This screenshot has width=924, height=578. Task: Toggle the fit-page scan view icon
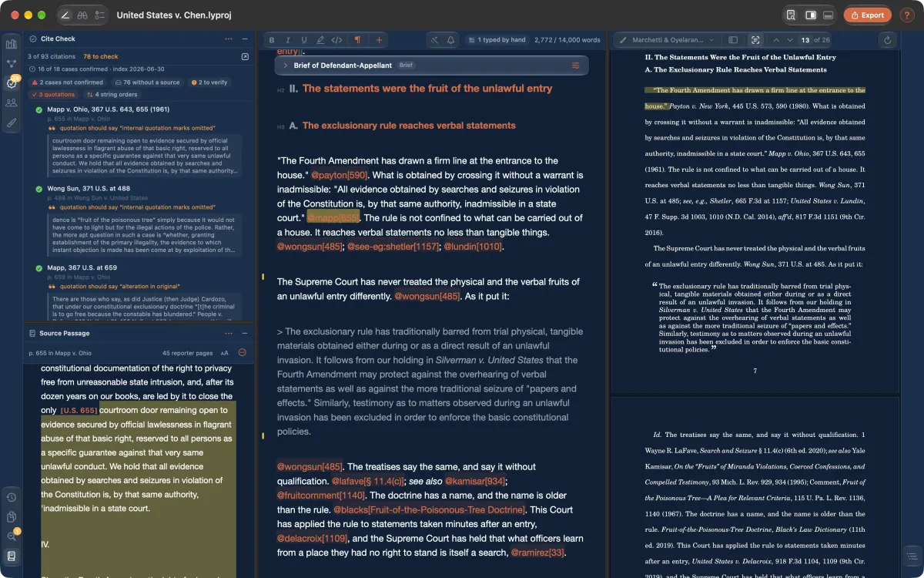[755, 40]
